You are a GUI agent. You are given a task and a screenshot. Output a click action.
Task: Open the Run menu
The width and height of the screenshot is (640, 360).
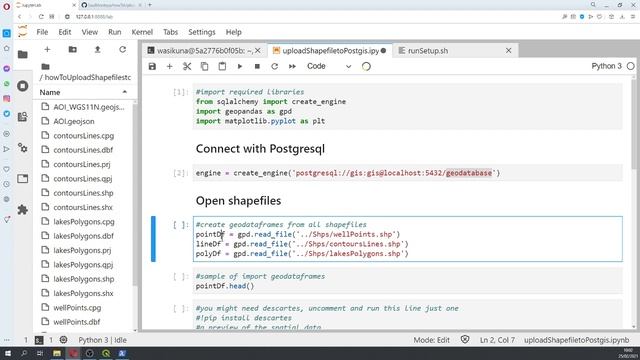[x=115, y=32]
